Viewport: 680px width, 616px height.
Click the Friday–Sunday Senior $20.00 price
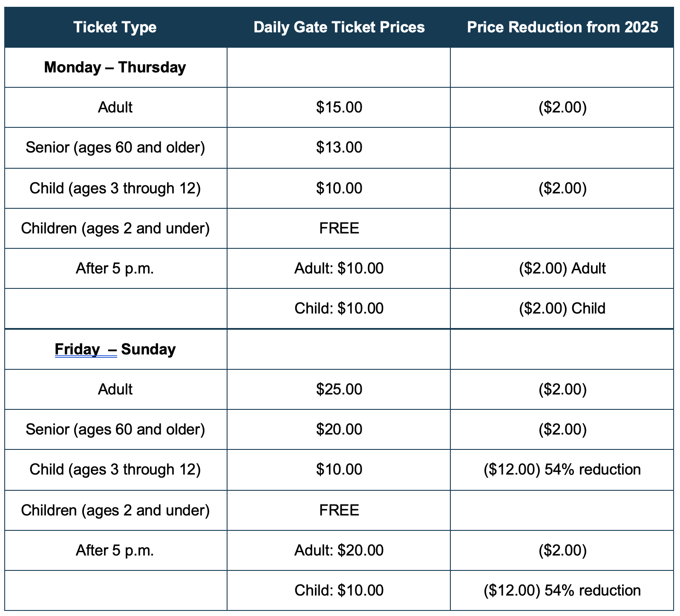coord(339,429)
